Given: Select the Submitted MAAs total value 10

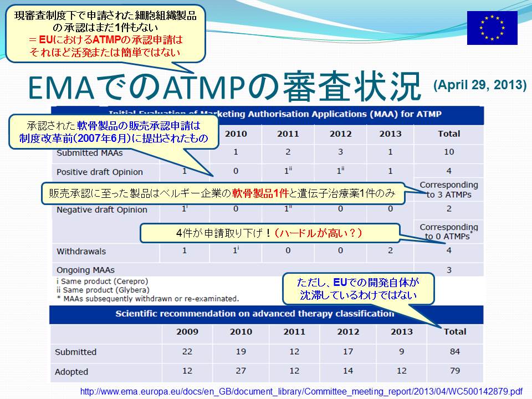Looking at the screenshot, I should coord(449,152).
